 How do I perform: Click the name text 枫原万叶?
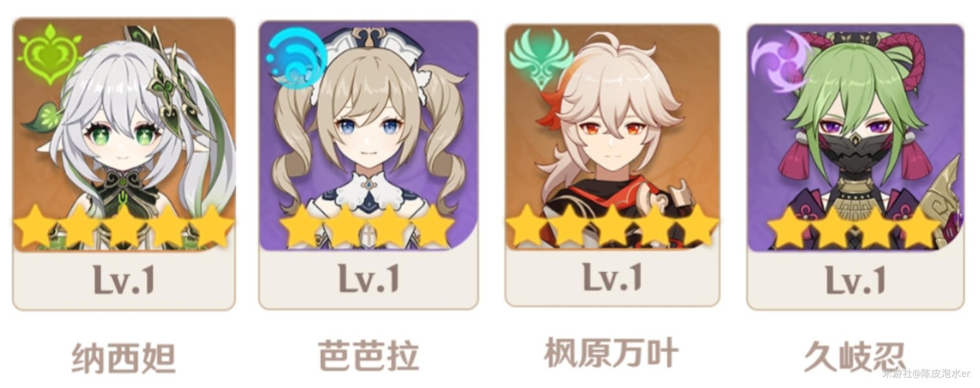[x=612, y=353]
